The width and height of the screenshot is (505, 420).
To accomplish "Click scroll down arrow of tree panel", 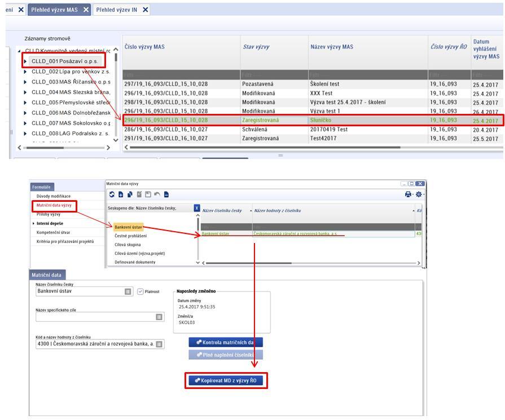I will pos(116,140).
